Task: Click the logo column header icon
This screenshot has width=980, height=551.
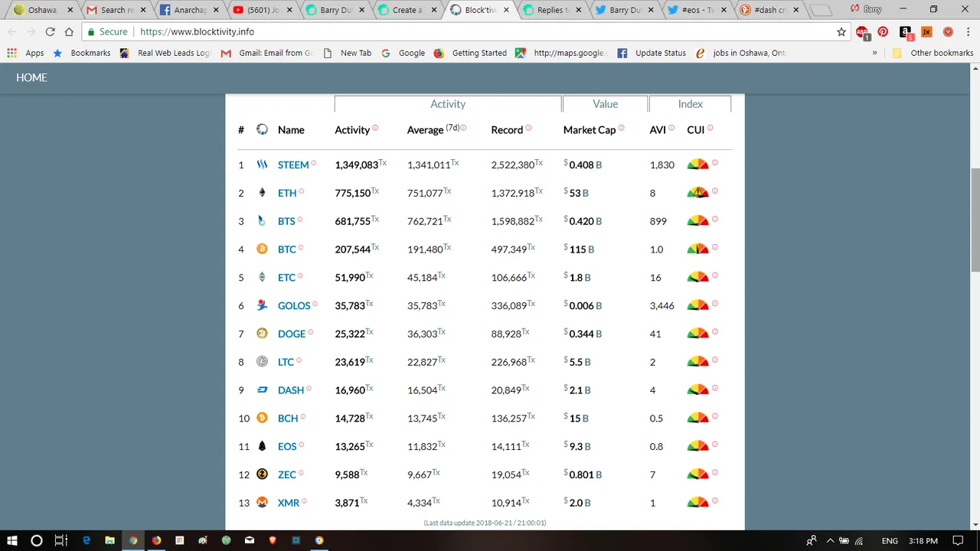Action: tap(262, 130)
